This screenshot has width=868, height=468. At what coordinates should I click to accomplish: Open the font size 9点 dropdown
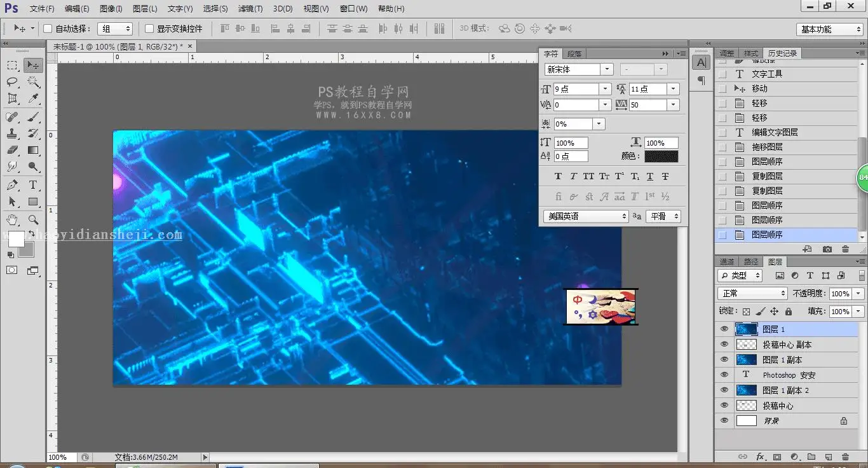click(x=605, y=89)
